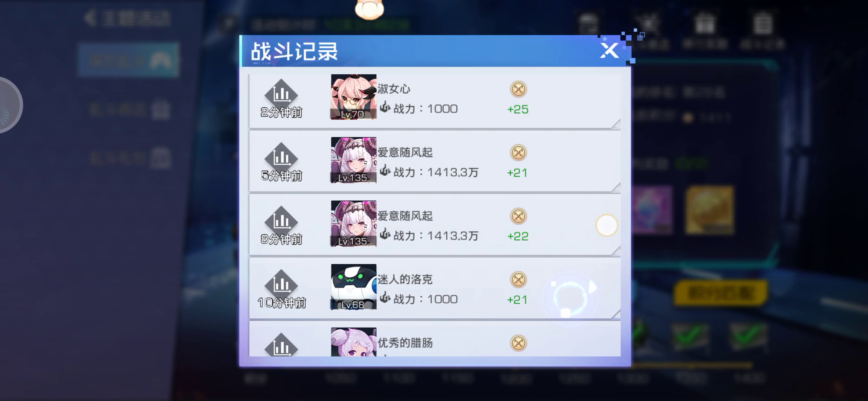Open stats icon on the 5分钟前 record
This screenshot has height=401, width=868.
[281, 157]
